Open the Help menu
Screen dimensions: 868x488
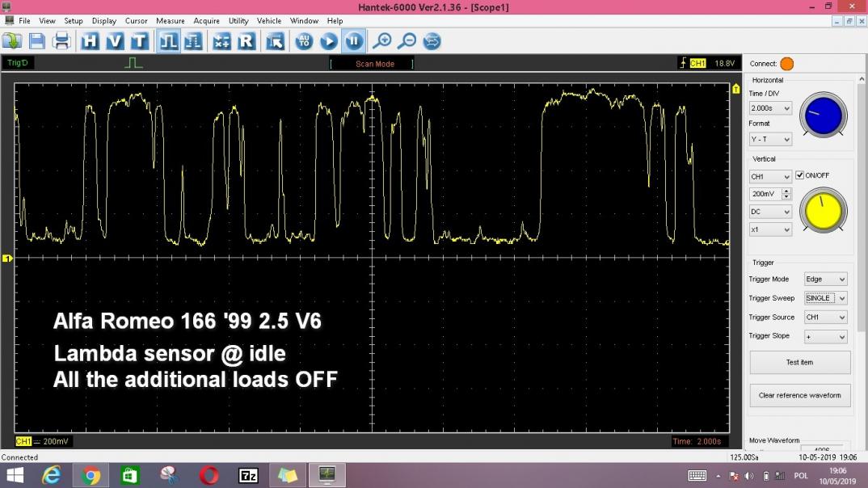(335, 20)
